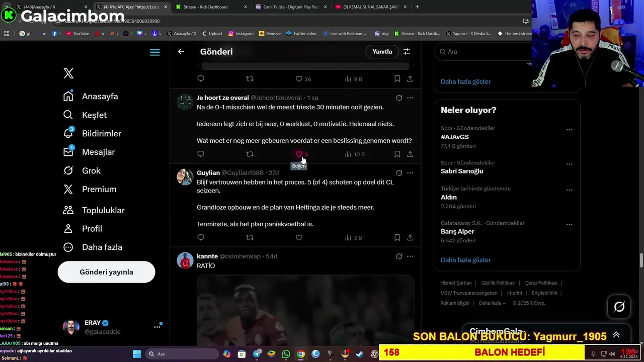Open WhatsApp from taskbar
Screen dimensions: 644x362
coord(286,354)
